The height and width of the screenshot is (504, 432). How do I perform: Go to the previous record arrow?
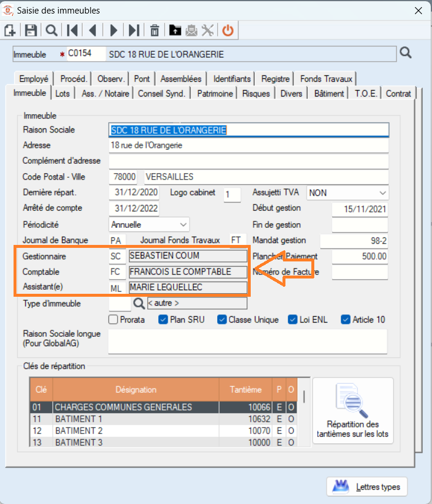coord(93,31)
